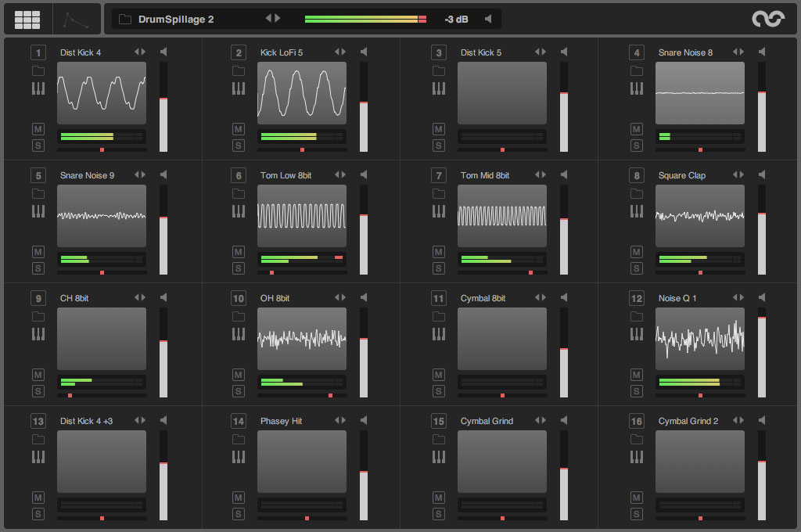Open the kit folder next to DrumSpillage 2
Viewport: 801px width, 532px height.
pyautogui.click(x=125, y=19)
